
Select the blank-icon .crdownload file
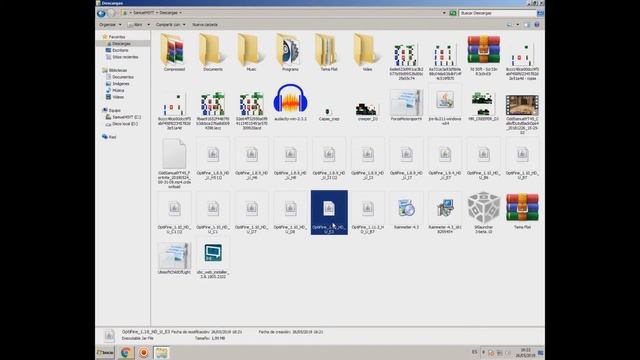pos(174,162)
